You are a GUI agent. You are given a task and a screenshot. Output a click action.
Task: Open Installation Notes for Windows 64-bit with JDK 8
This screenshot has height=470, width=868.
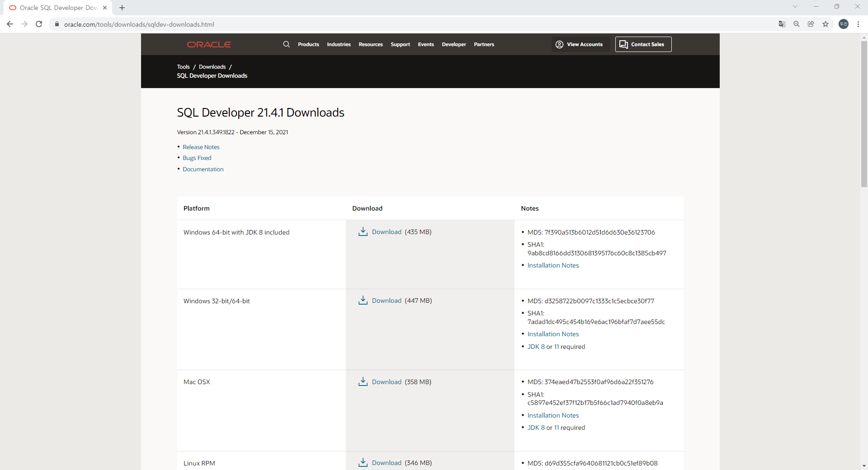point(553,265)
